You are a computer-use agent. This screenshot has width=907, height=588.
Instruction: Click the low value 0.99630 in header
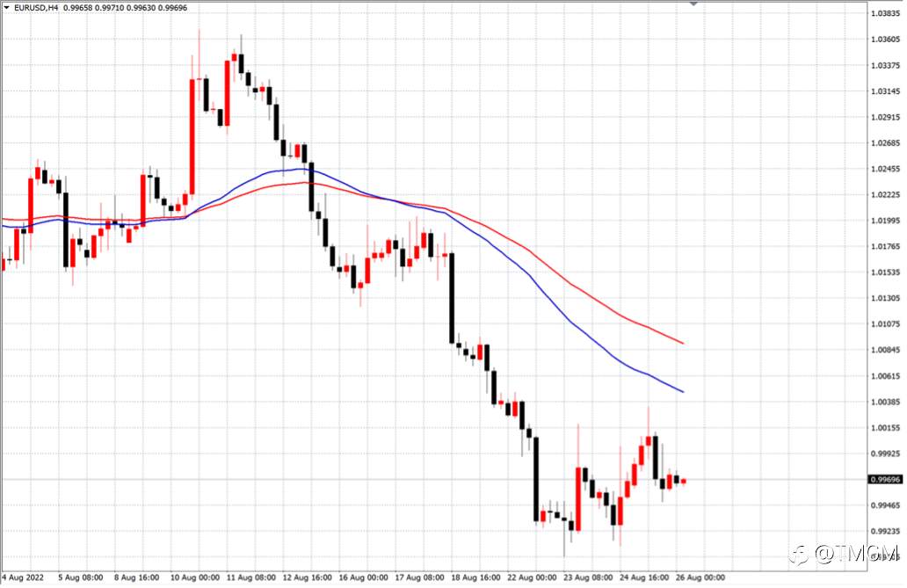coord(141,8)
